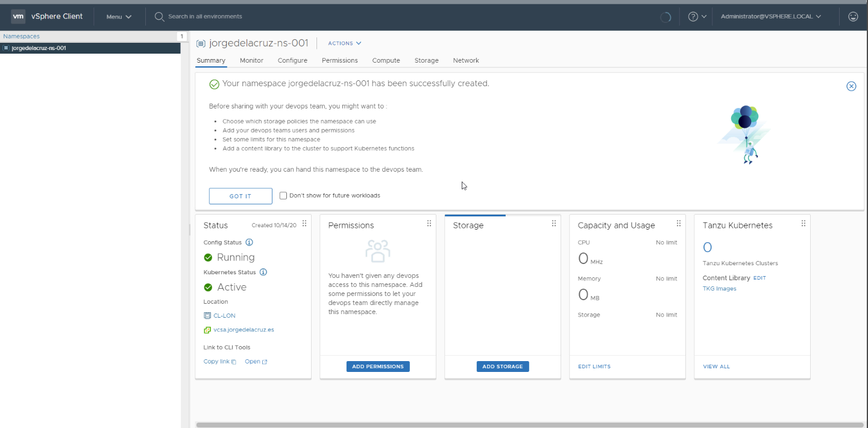Image resolution: width=868 pixels, height=428 pixels.
Task: Click Capacity and Usage card drag handle
Action: tap(679, 223)
